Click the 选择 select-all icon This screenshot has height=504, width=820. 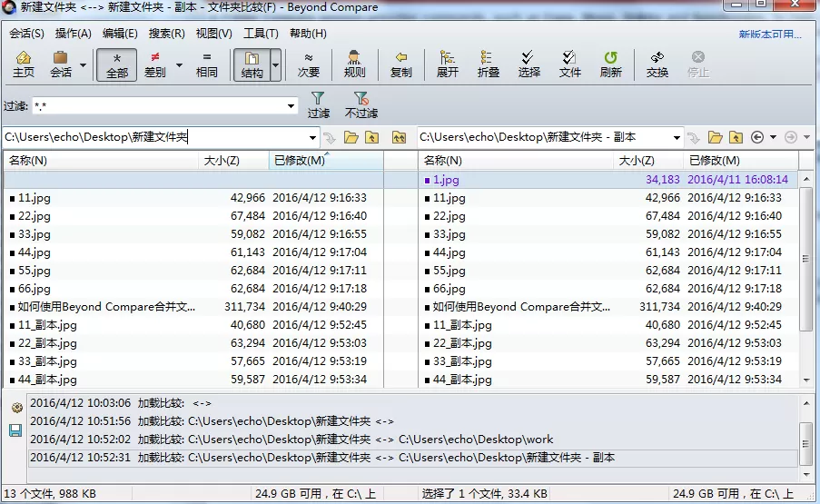click(529, 64)
